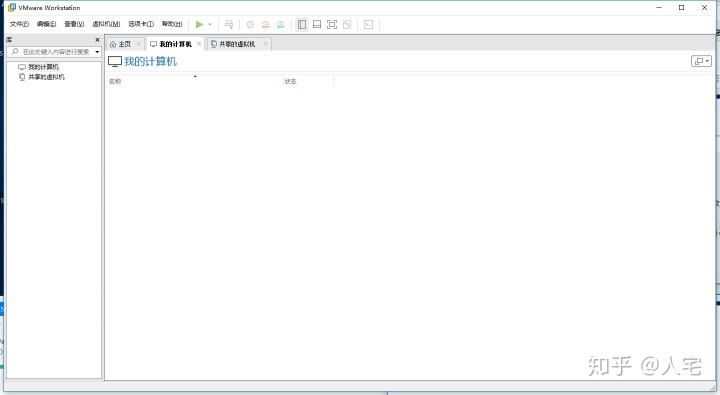Viewport: 720px width, 395px height.
Task: Open the library search dropdown arrow
Action: [97, 52]
